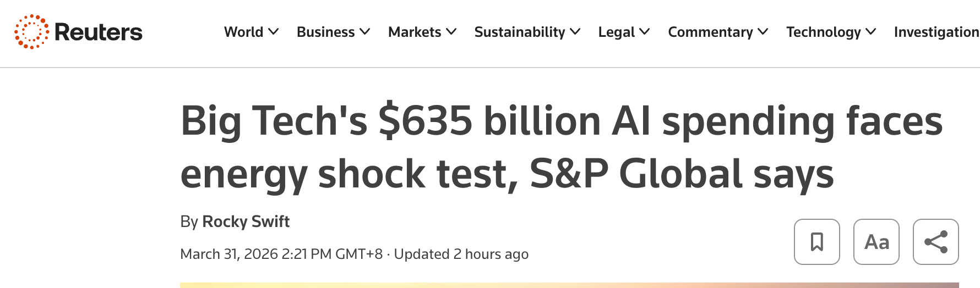This screenshot has height=288, width=980.
Task: Select the Technology label in navigation
Action: point(823,32)
